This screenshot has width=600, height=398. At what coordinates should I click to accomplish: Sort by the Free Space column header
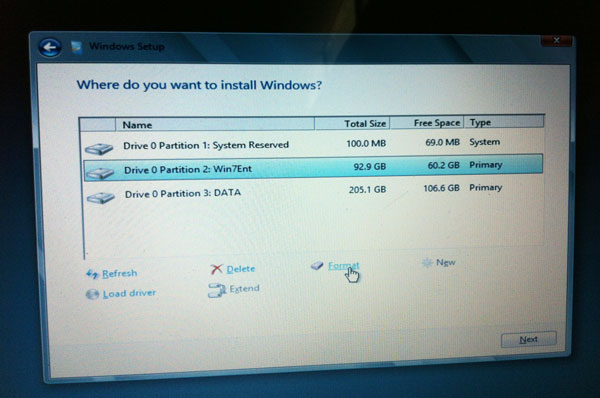427,122
